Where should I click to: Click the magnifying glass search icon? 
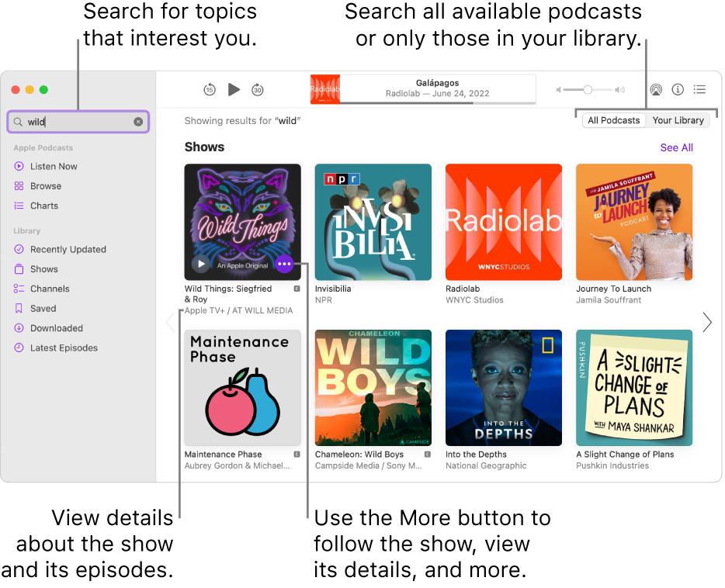click(x=18, y=122)
